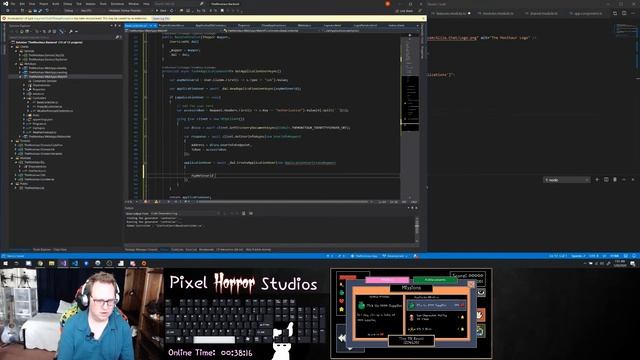Screen dimensions: 640x360
Task: Toggle Solution Explorer auto-hide pin
Action: point(116,26)
